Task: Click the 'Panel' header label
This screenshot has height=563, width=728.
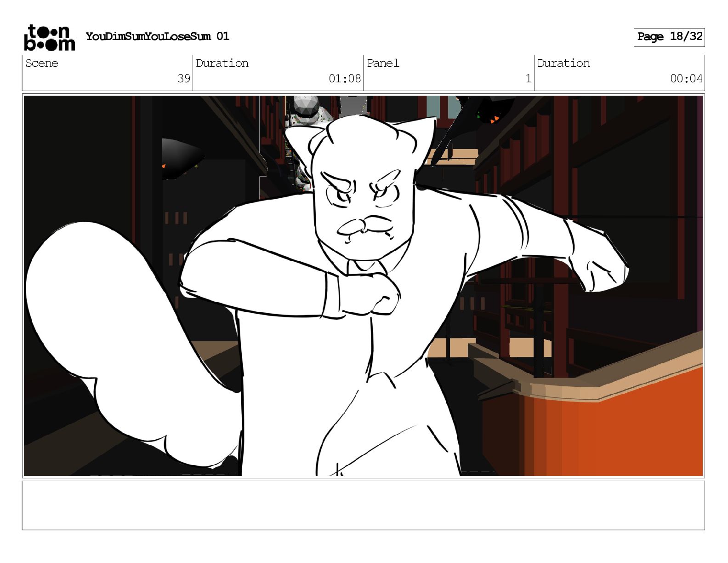Action: [x=383, y=63]
